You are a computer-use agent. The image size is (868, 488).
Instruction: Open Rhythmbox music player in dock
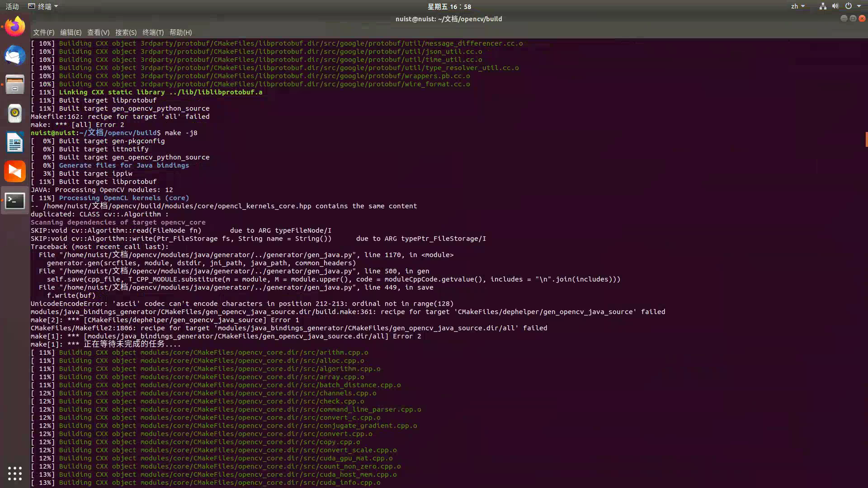15,113
